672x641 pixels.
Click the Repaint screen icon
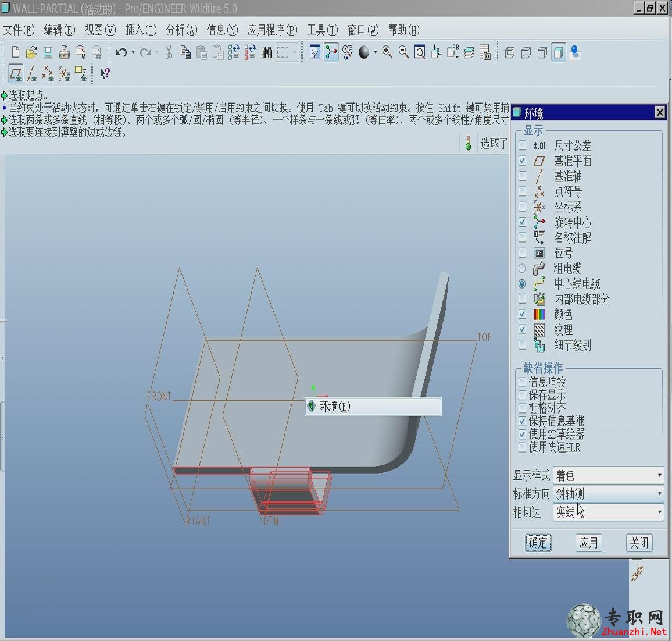click(315, 52)
